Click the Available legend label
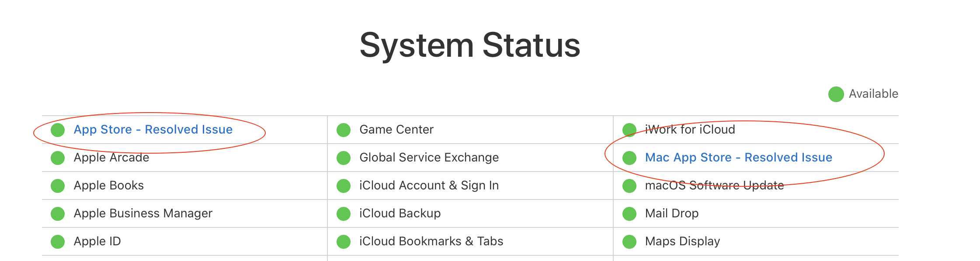The width and height of the screenshot is (980, 261). pos(873,94)
